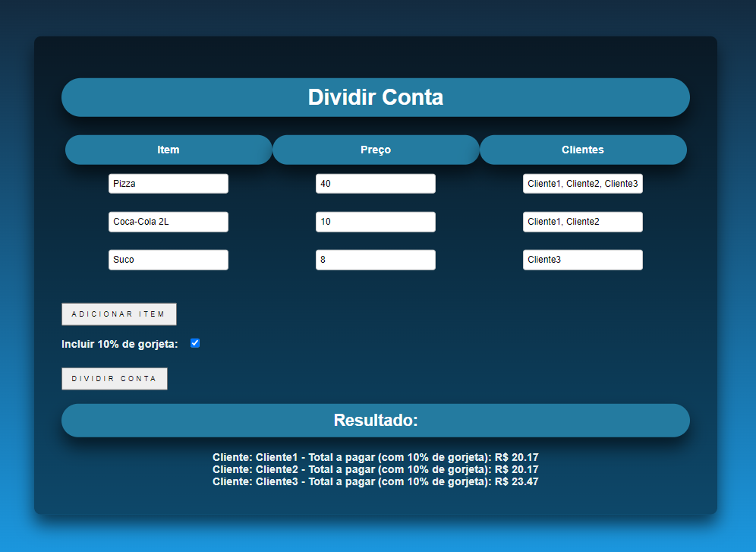Click the Preço column header
This screenshot has width=756, height=552.
click(376, 150)
